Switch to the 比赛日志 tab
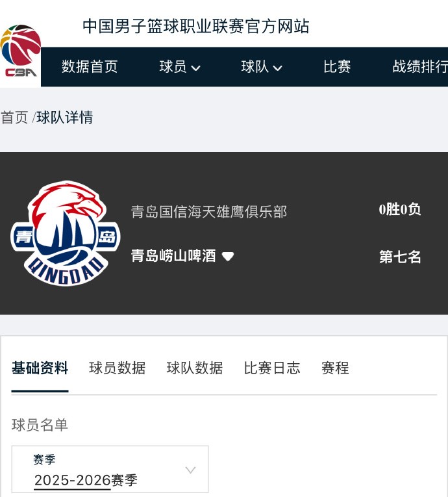 coord(272,368)
